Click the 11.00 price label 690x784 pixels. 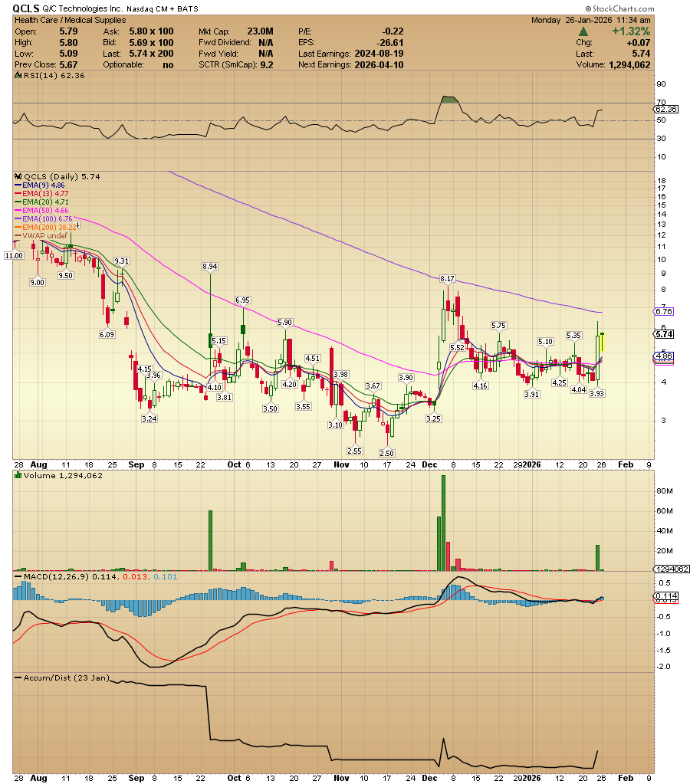pyautogui.click(x=14, y=255)
